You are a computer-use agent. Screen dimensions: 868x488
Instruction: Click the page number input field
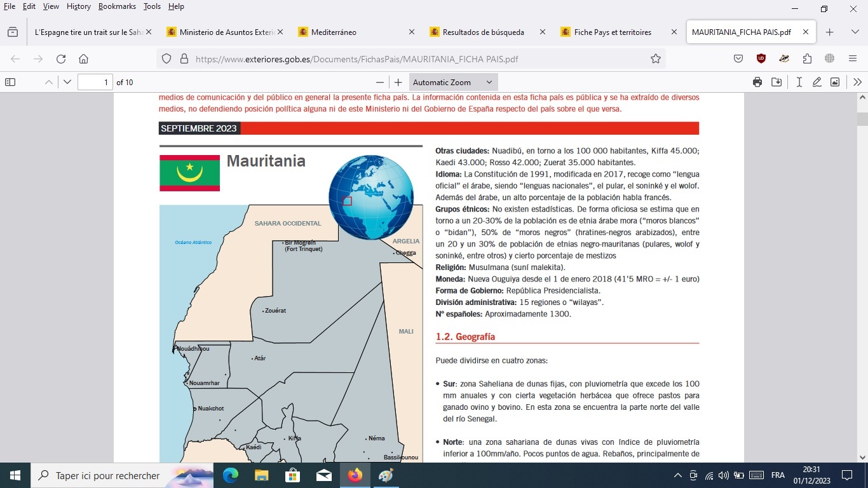(x=95, y=82)
